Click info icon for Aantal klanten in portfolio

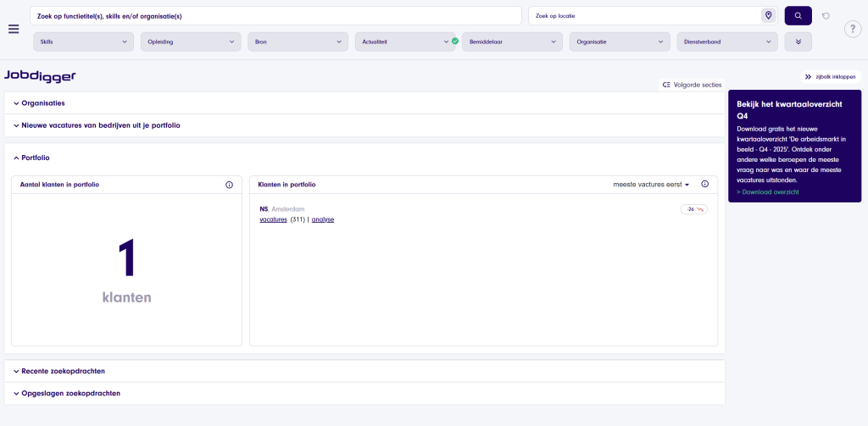tap(229, 185)
